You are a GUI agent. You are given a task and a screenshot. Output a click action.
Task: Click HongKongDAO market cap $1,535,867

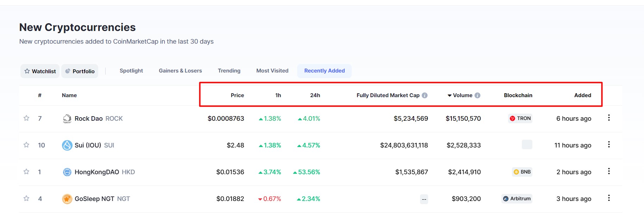click(412, 172)
